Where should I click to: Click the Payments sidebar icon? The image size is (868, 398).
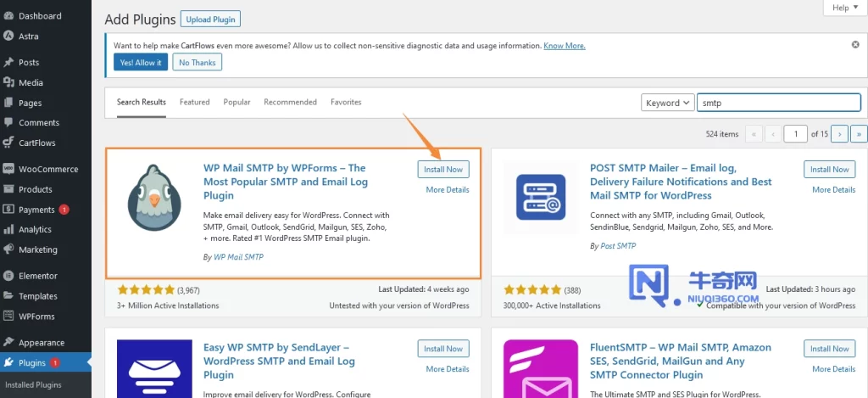[8, 210]
